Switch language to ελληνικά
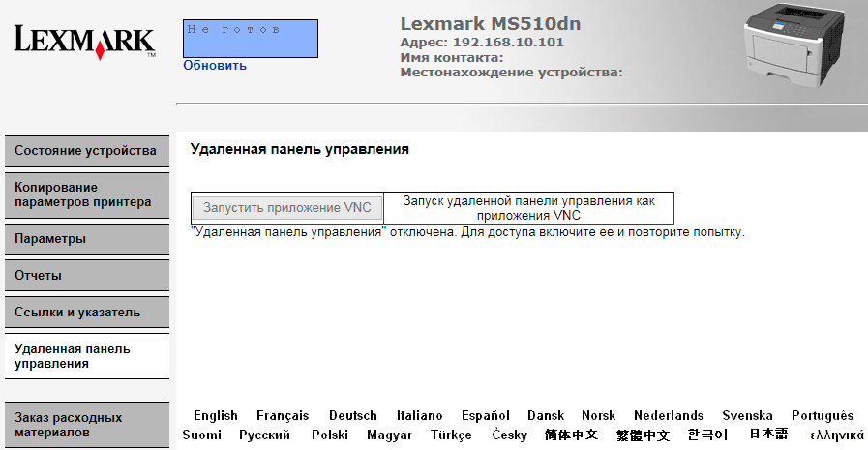The image size is (868, 450). click(x=836, y=435)
